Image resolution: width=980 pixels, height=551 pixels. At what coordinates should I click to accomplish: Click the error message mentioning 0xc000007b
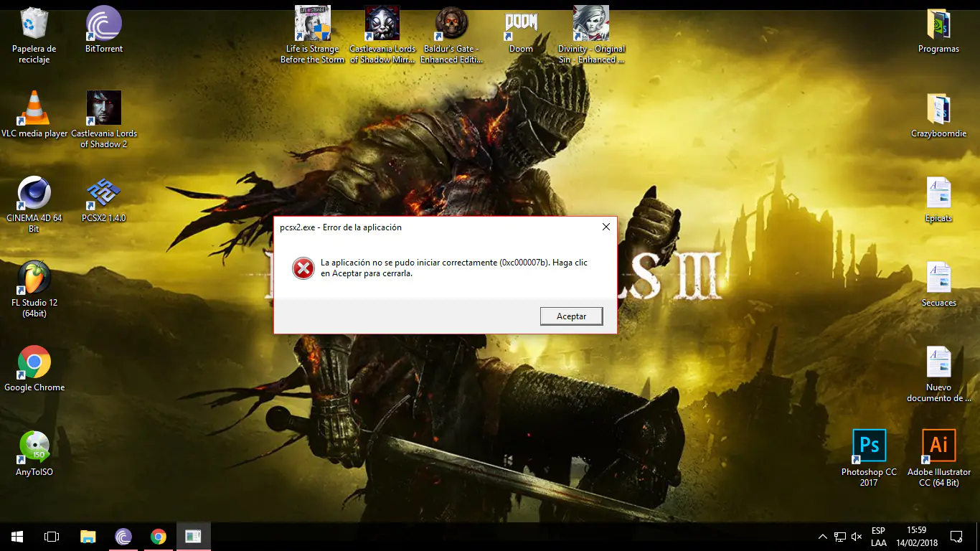[454, 268]
